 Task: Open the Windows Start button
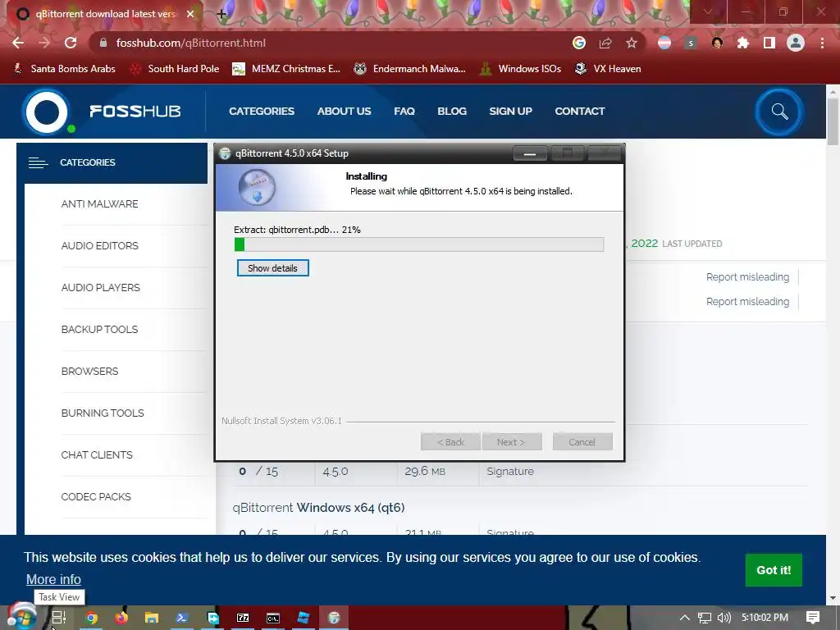[x=21, y=616]
